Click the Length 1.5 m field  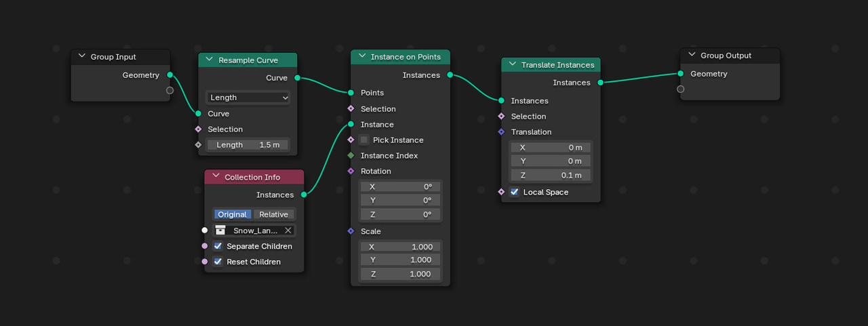248,145
